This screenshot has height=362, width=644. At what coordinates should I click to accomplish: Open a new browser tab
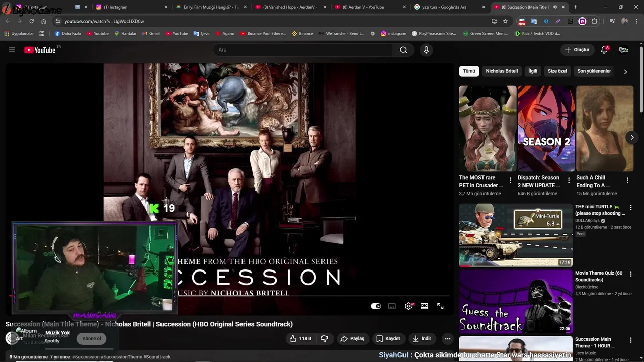575,7
